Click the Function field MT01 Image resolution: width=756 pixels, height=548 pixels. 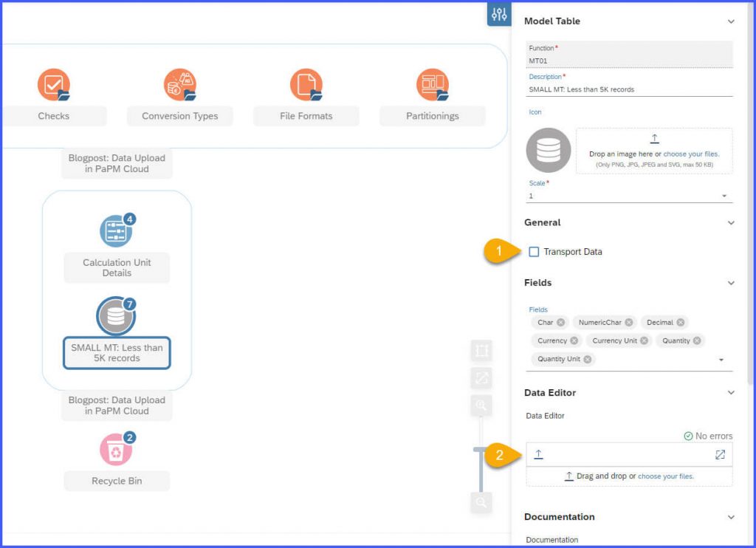point(629,55)
